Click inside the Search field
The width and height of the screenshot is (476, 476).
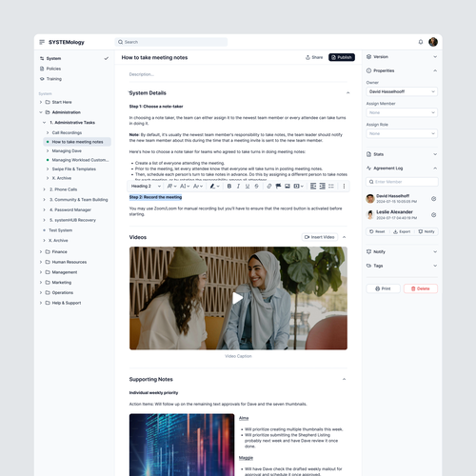click(x=171, y=42)
